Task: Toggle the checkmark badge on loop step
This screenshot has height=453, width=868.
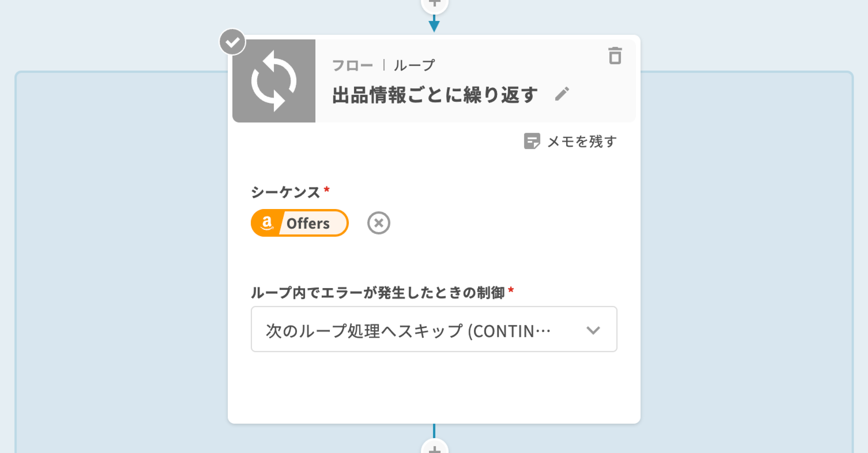Action: pos(232,42)
